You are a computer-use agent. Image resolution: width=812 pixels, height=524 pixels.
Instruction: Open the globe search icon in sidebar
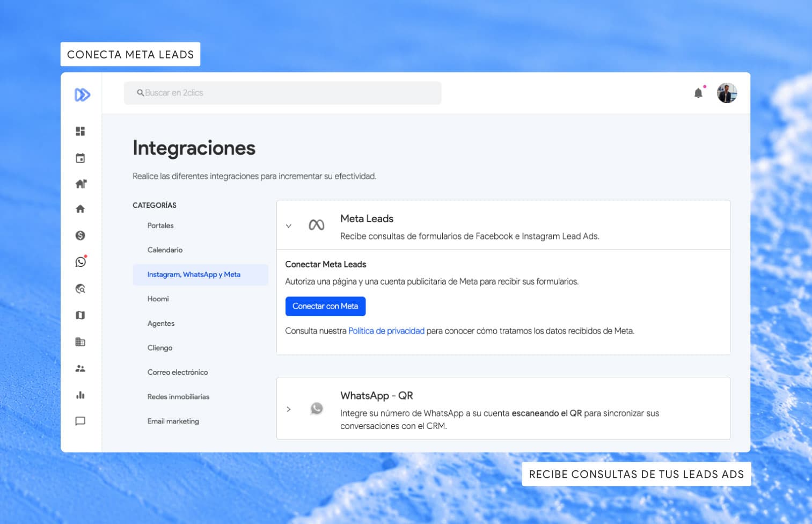(x=81, y=289)
